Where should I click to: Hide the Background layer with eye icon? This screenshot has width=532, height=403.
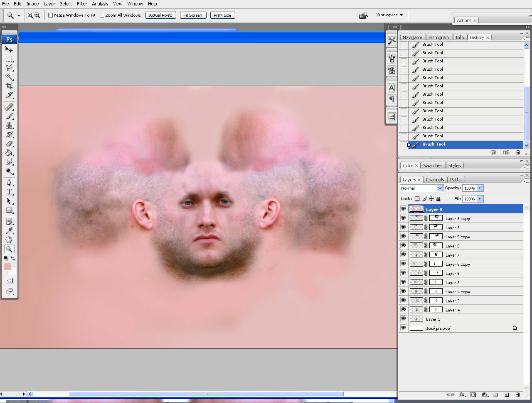click(x=403, y=328)
